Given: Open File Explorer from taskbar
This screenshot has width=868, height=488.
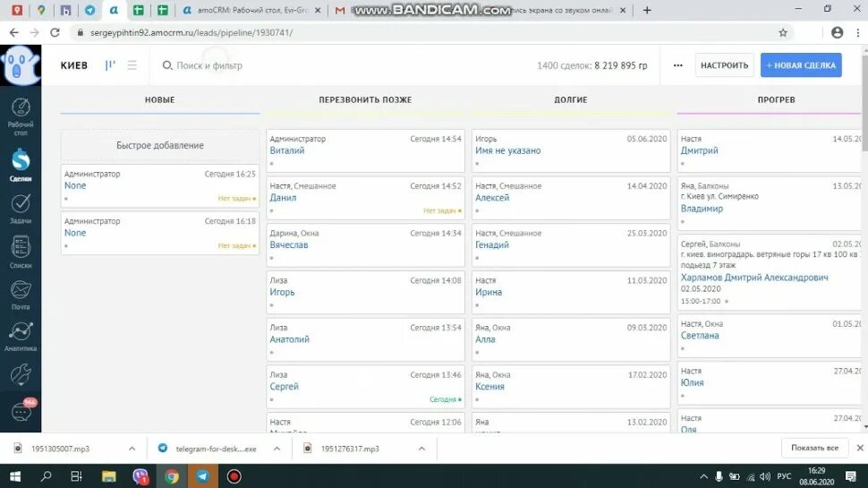Looking at the screenshot, I should click(x=108, y=475).
